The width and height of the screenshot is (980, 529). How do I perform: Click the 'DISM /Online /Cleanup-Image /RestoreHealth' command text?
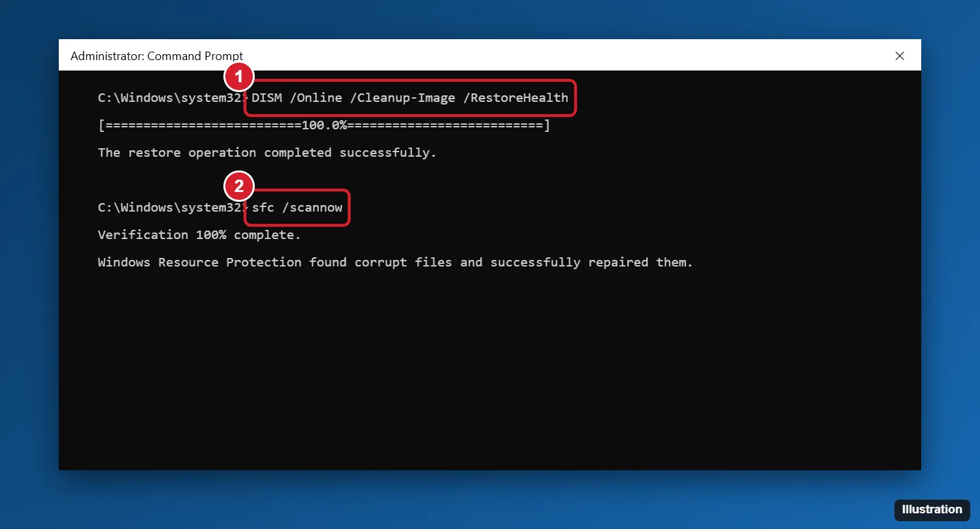point(410,98)
